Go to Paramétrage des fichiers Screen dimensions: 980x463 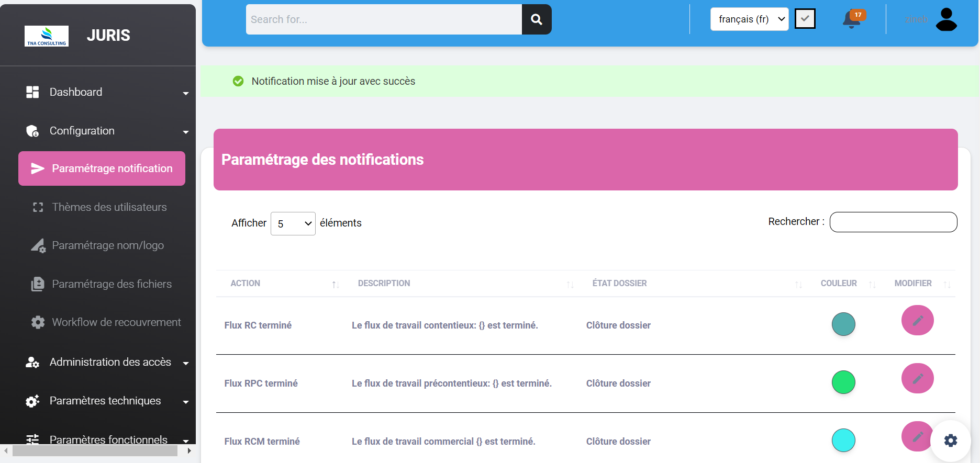pyautogui.click(x=112, y=284)
